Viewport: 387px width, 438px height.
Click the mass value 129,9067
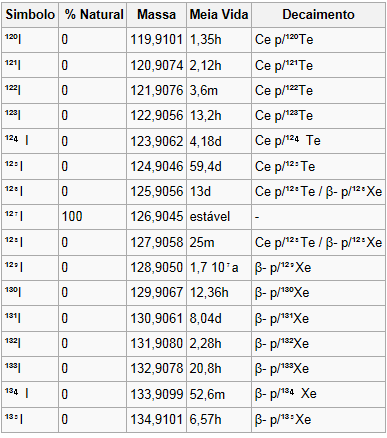(x=157, y=293)
